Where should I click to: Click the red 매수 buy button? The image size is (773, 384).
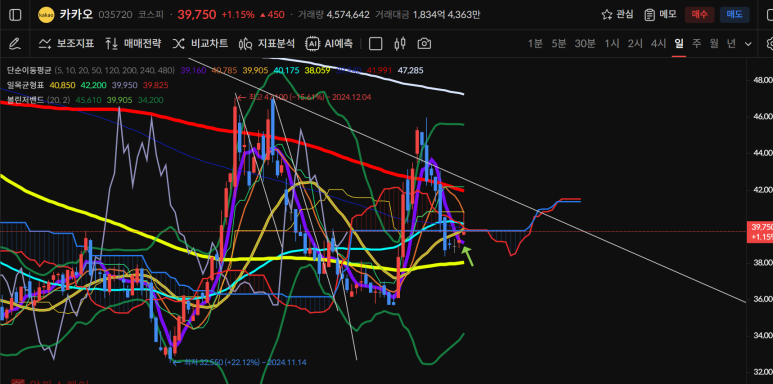tap(699, 15)
